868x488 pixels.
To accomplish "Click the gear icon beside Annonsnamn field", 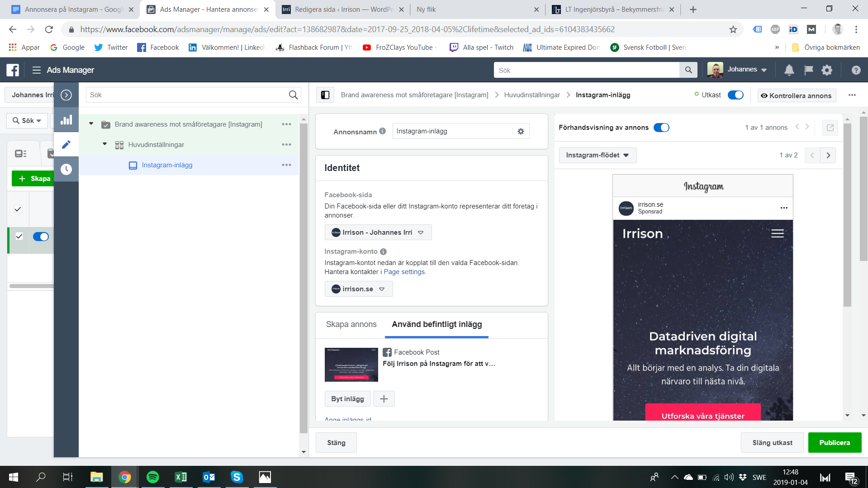I will (x=521, y=131).
